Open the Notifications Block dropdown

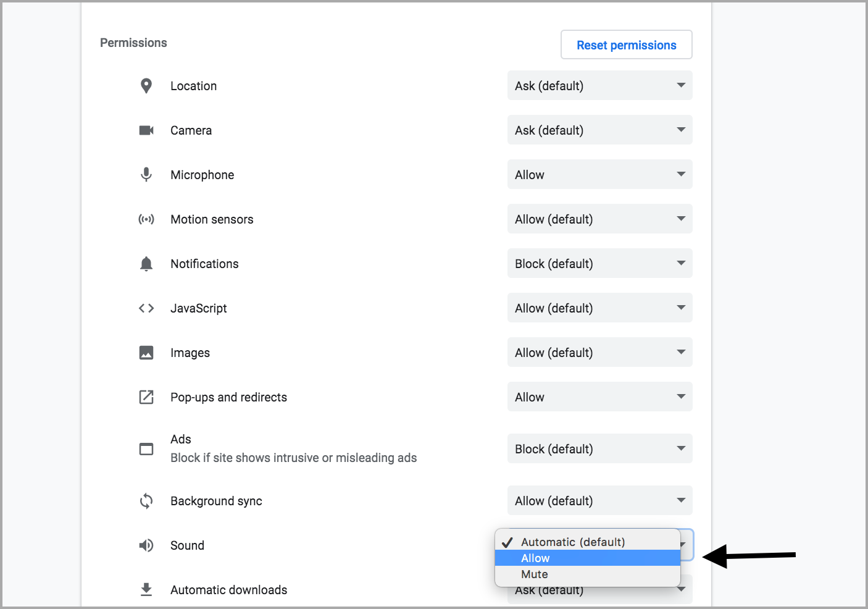[x=599, y=264]
